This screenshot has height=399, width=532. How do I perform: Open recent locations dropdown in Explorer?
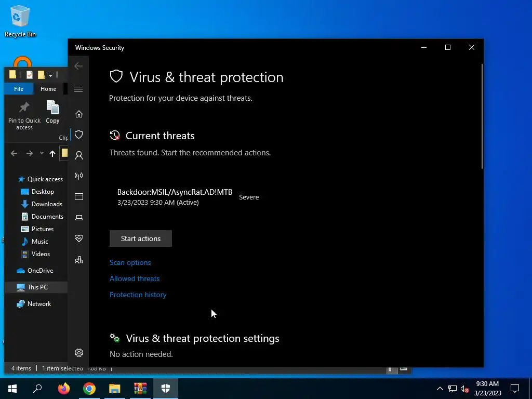pos(42,153)
